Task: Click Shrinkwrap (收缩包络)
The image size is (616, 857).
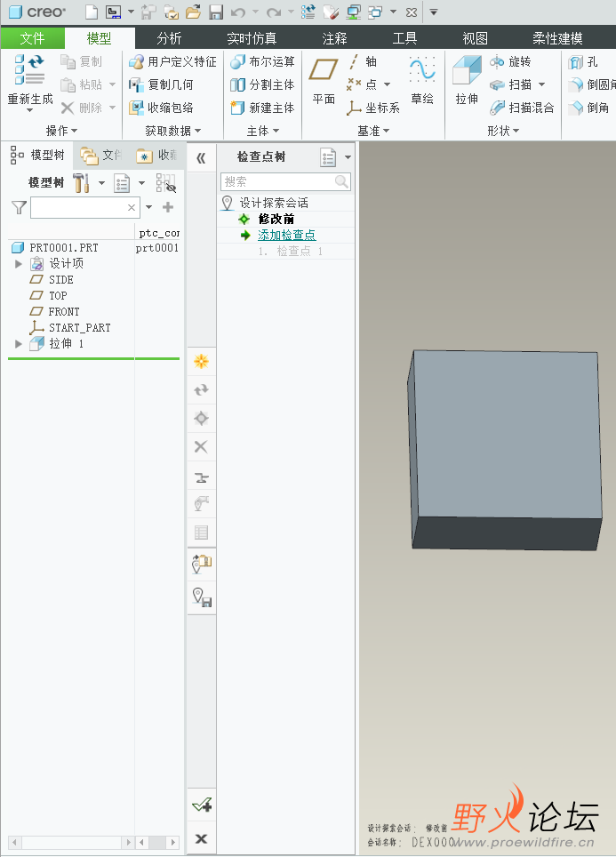Action: click(x=161, y=108)
